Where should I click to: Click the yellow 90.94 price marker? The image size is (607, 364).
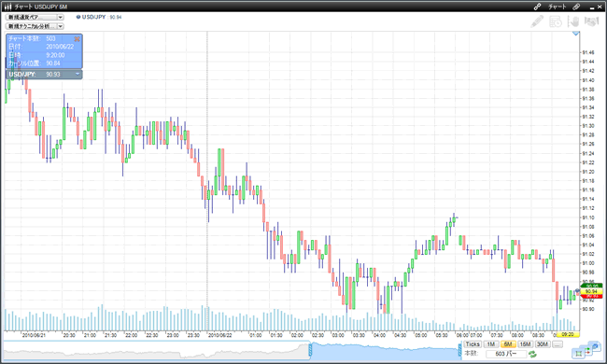click(x=591, y=291)
